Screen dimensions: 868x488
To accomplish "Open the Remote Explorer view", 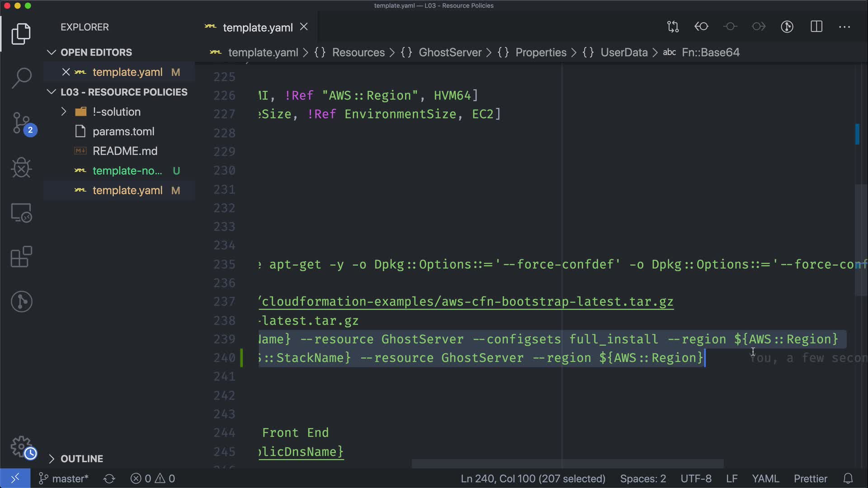I will [21, 212].
